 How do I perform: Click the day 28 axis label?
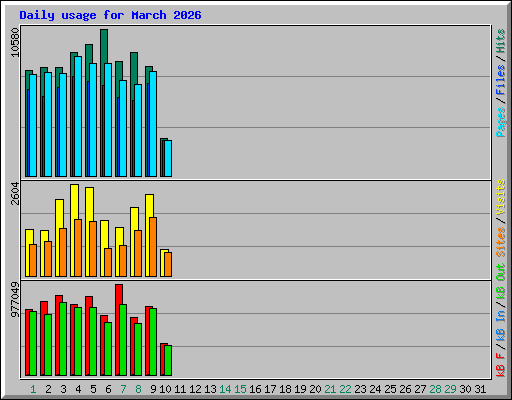[435, 389]
